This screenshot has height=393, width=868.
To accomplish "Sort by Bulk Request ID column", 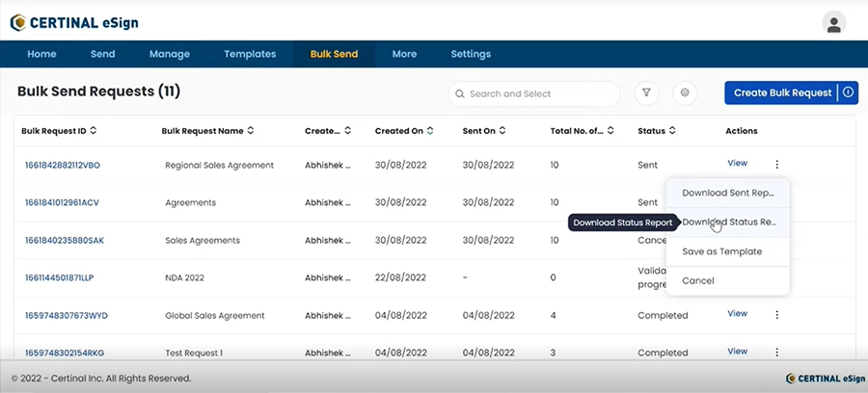I will (x=93, y=131).
